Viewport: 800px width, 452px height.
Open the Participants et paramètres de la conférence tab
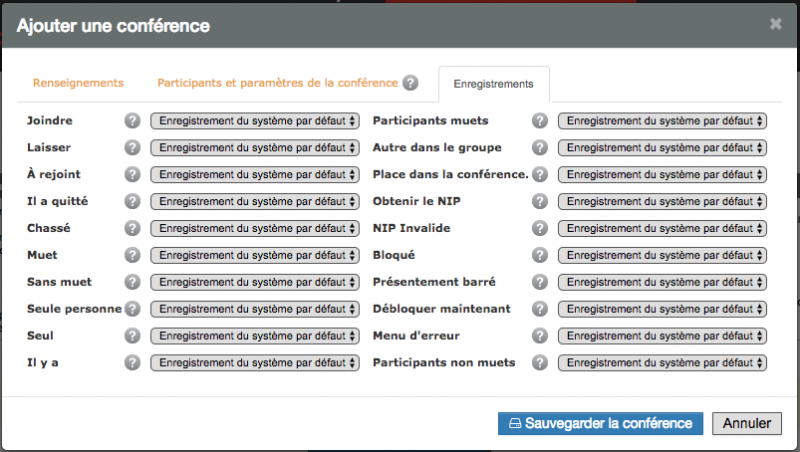(x=277, y=83)
